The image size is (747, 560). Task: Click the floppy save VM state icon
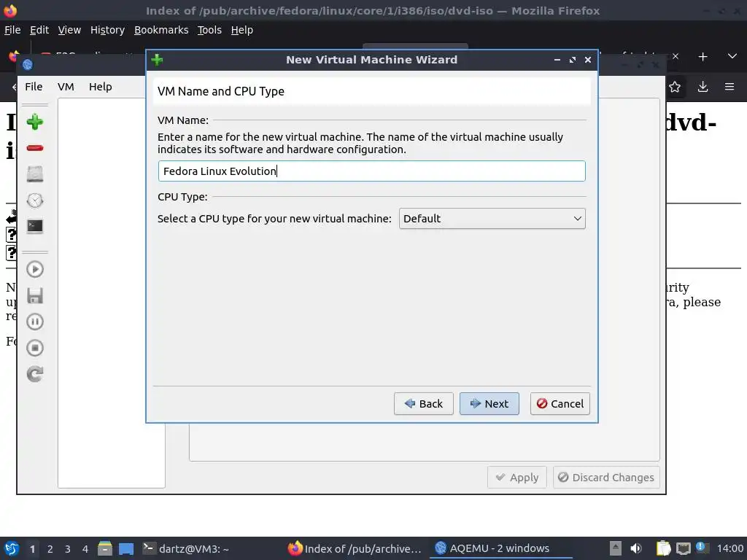pos(35,296)
